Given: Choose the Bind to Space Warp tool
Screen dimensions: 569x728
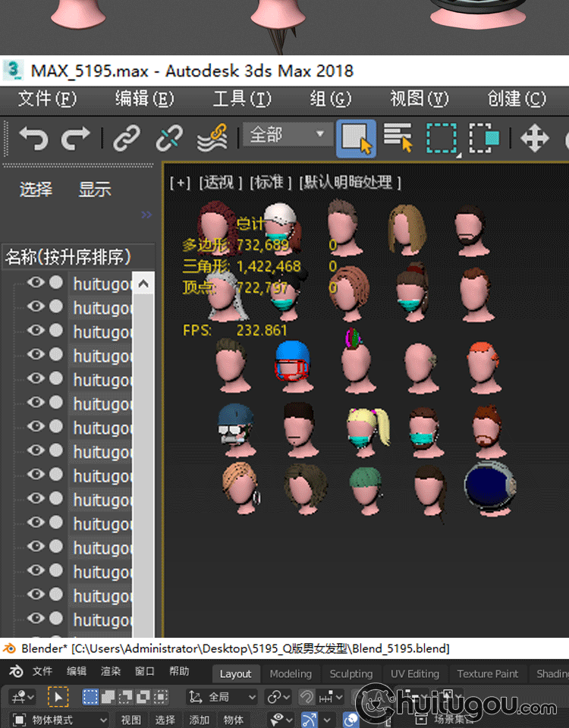Looking at the screenshot, I should click(x=212, y=138).
